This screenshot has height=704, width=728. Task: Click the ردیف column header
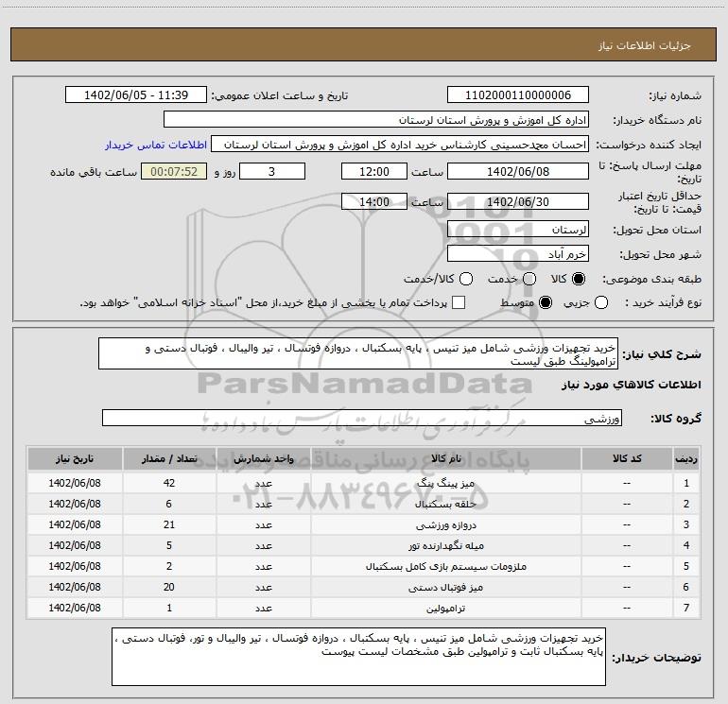tap(686, 458)
